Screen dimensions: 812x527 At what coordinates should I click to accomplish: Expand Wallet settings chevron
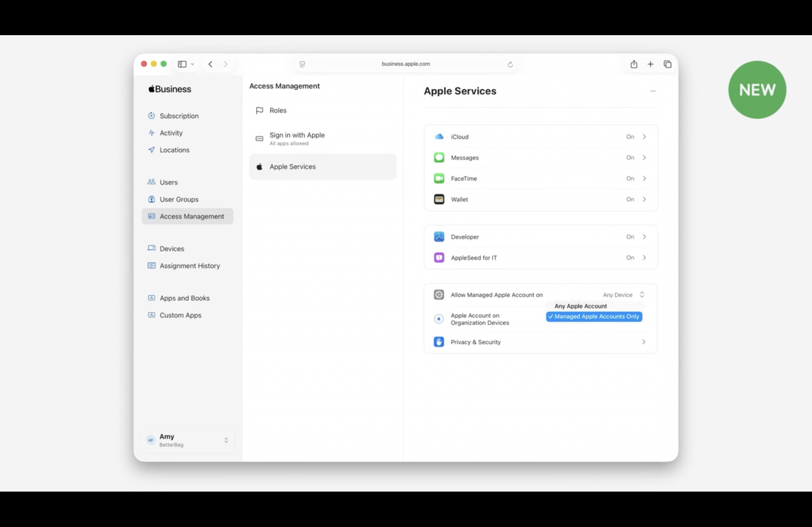point(644,199)
